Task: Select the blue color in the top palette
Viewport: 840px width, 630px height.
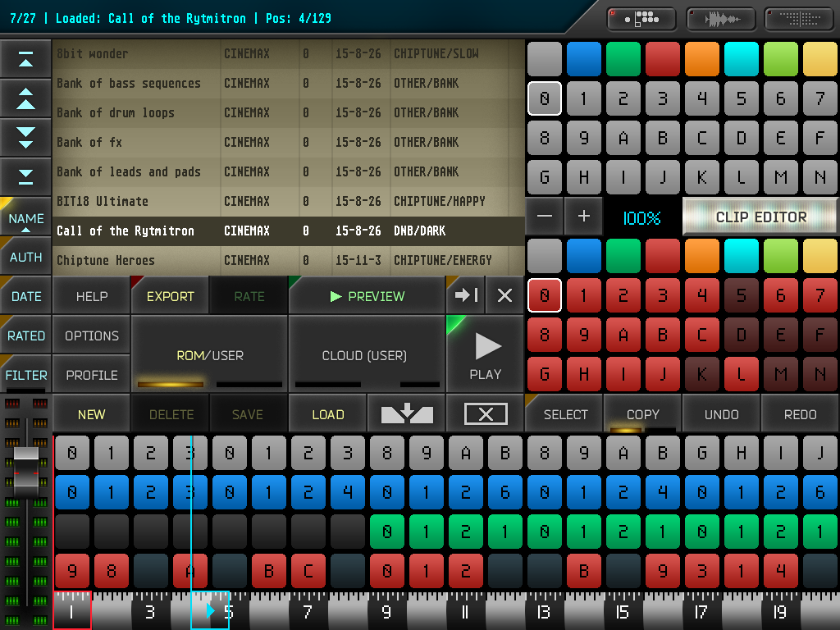Action: [583, 59]
